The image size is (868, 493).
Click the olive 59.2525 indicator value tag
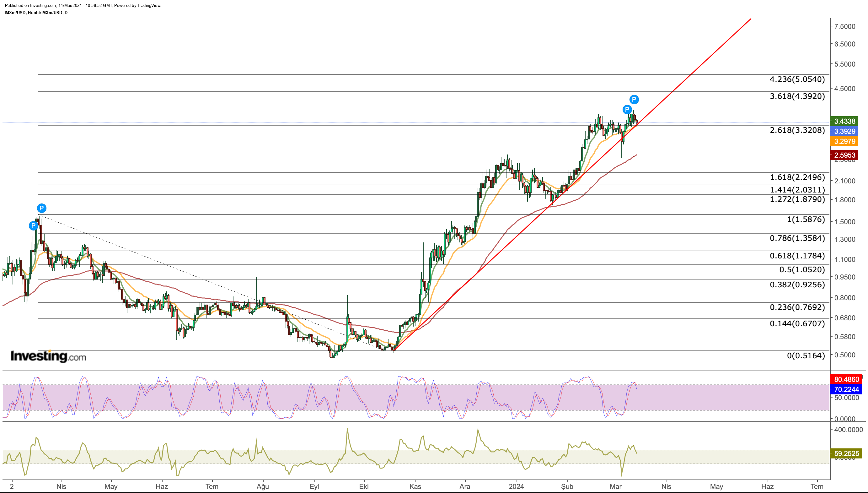click(846, 453)
